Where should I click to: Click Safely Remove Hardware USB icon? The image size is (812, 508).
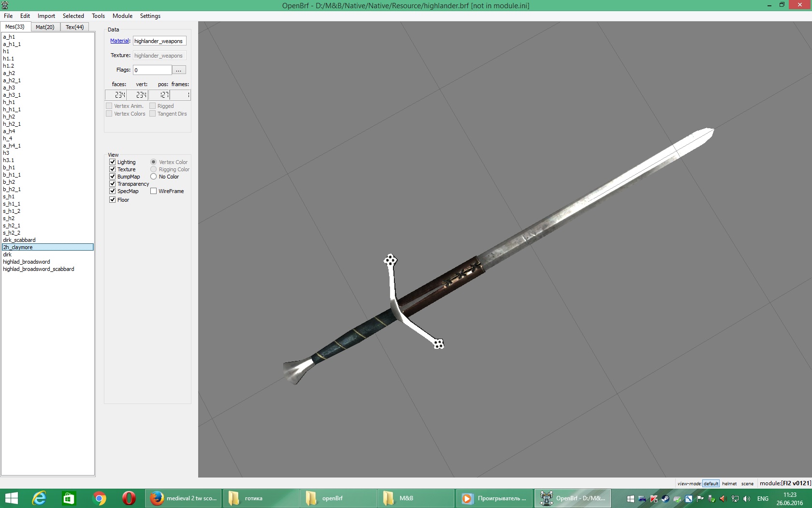click(711, 499)
